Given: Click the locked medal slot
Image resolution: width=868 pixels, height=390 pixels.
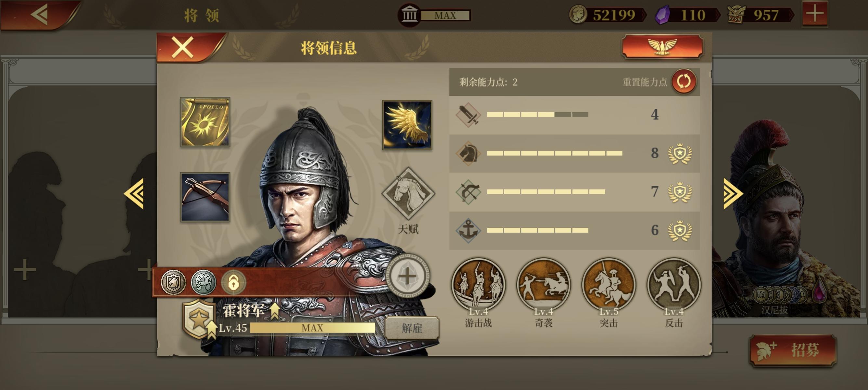Looking at the screenshot, I should pos(233,282).
